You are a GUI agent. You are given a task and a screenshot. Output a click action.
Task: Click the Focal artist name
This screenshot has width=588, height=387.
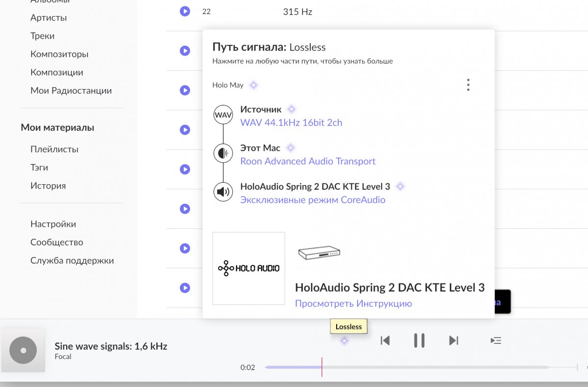tap(63, 357)
